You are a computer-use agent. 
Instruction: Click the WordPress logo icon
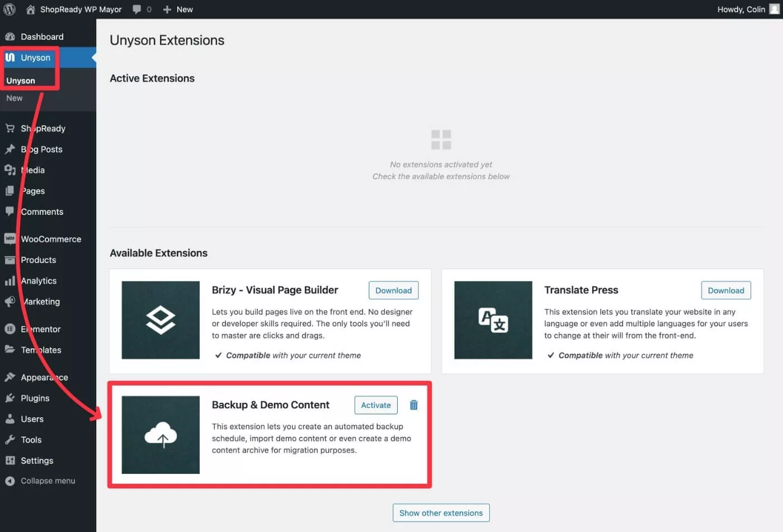pos(10,10)
